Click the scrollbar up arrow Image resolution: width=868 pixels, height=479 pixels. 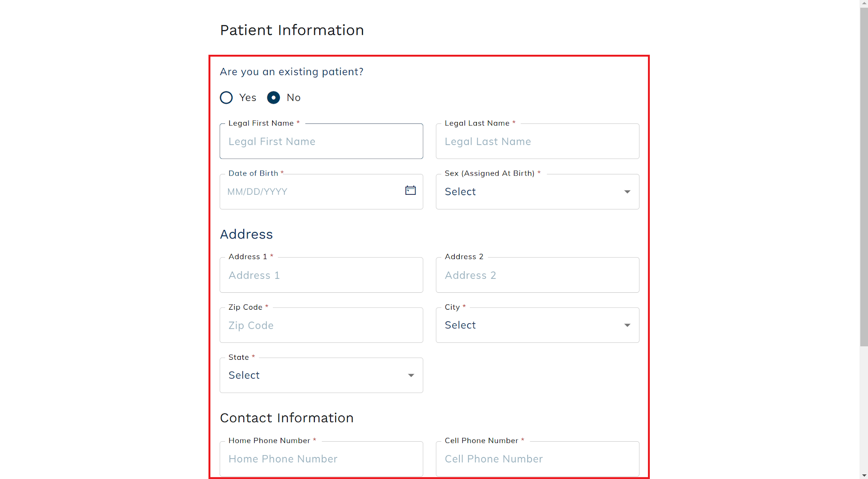coord(864,3)
